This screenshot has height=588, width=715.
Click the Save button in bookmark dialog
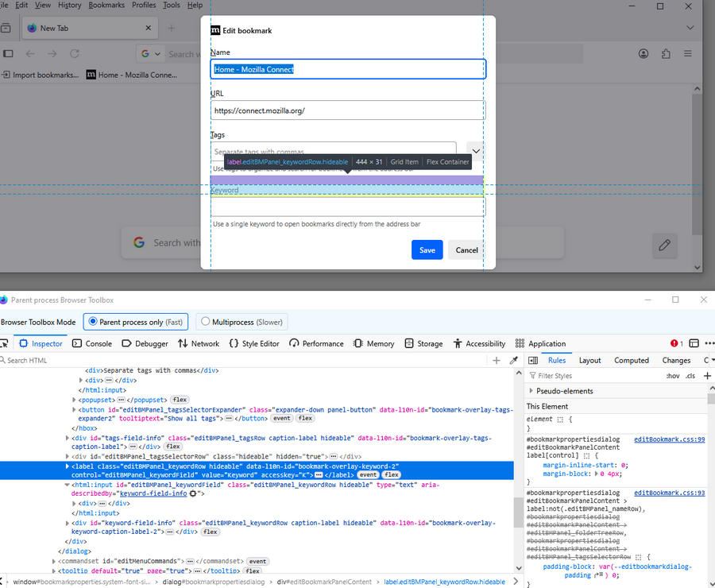pyautogui.click(x=427, y=250)
